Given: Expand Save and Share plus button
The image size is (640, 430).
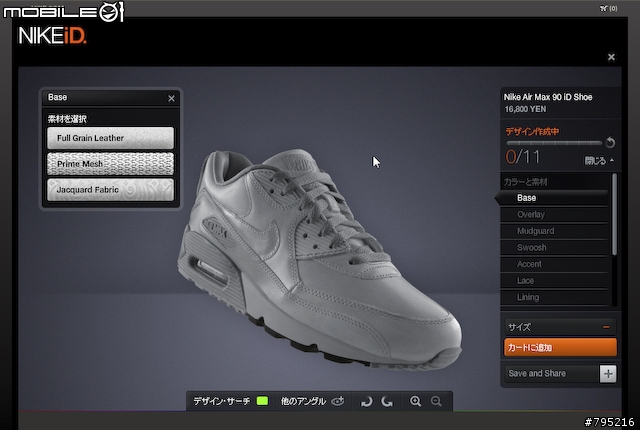Looking at the screenshot, I should click(608, 374).
